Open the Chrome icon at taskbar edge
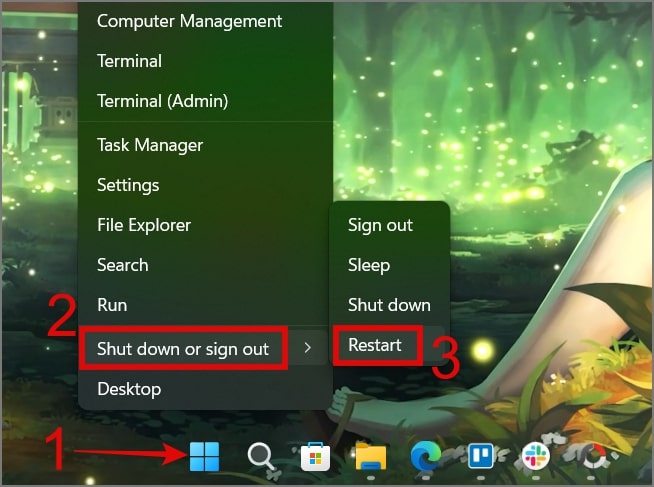The image size is (654, 487). [x=594, y=456]
